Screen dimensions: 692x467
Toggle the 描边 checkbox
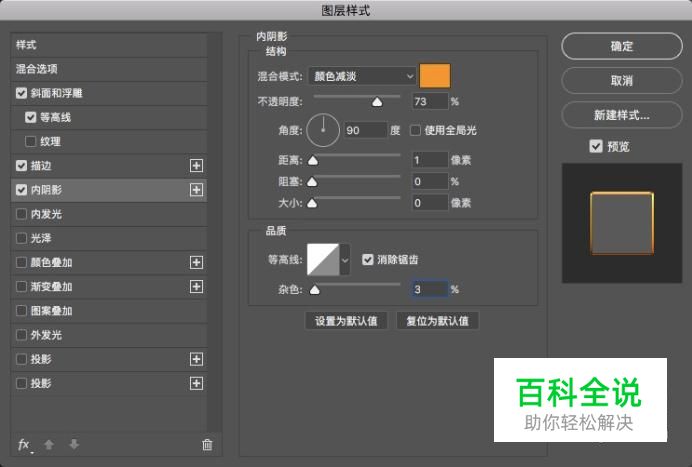(21, 166)
